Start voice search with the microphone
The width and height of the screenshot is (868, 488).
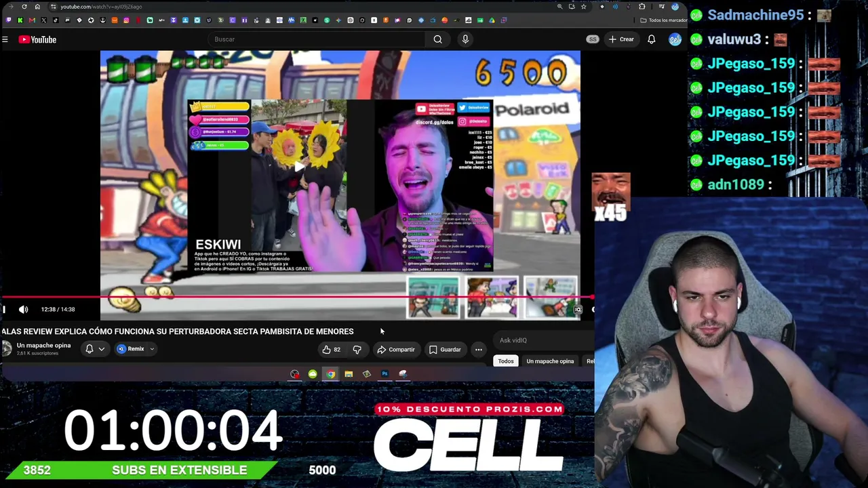pyautogui.click(x=465, y=39)
